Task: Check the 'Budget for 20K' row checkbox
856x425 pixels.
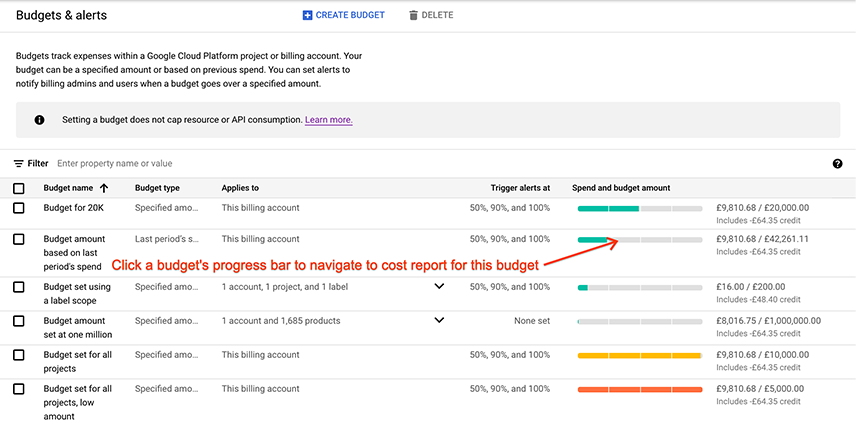Action: pyautogui.click(x=19, y=208)
